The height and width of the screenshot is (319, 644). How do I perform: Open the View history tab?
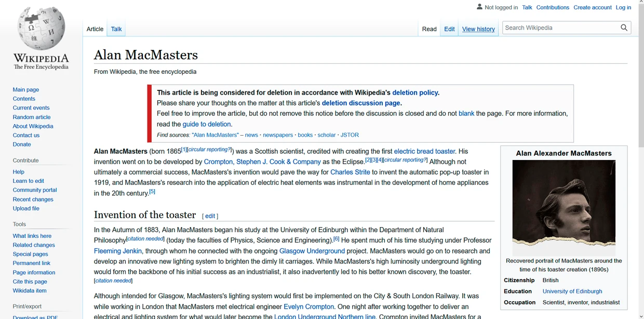pyautogui.click(x=478, y=29)
